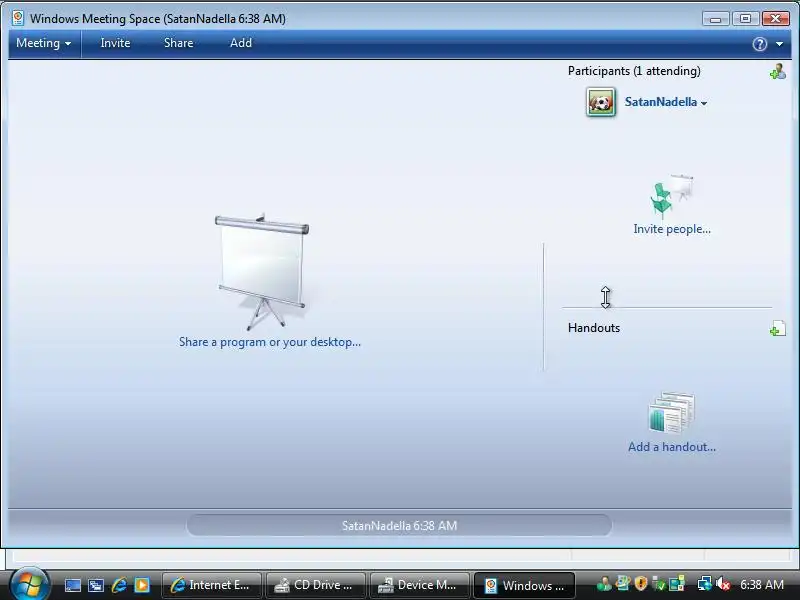The width and height of the screenshot is (800, 600).
Task: Click the projector screen share icon
Action: pos(262,272)
